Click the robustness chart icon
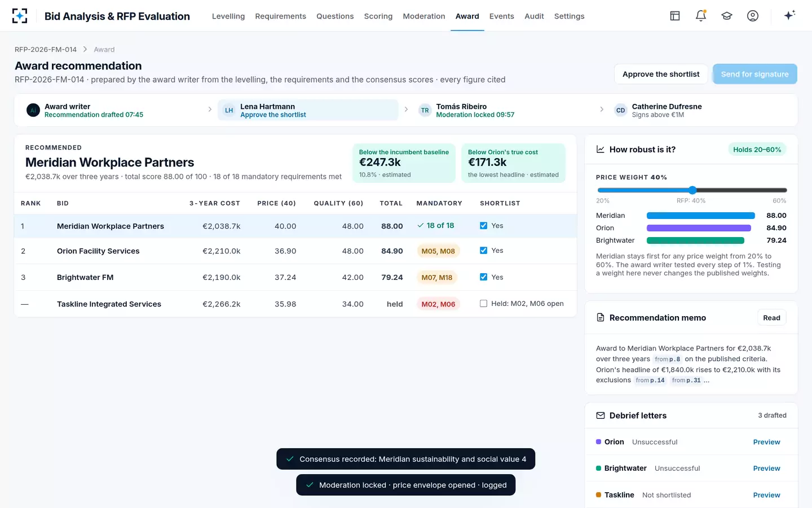Viewport: 812px width, 508px height. tap(601, 150)
